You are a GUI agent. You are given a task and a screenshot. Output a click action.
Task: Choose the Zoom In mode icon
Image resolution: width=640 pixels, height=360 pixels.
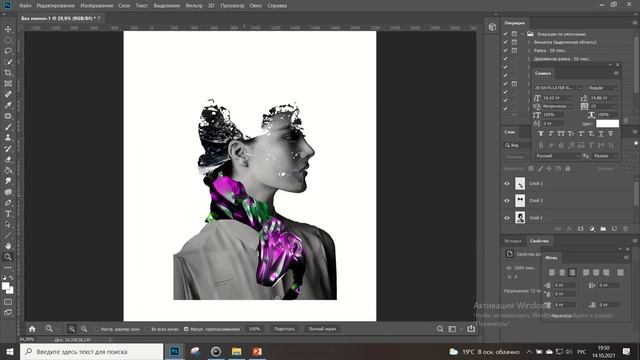(x=71, y=329)
